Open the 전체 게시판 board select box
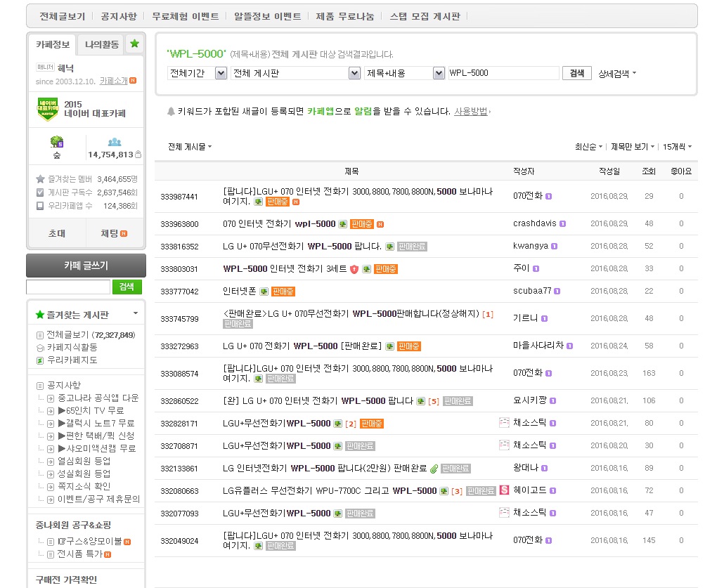Screen dimensions: 705x588 point(354,73)
